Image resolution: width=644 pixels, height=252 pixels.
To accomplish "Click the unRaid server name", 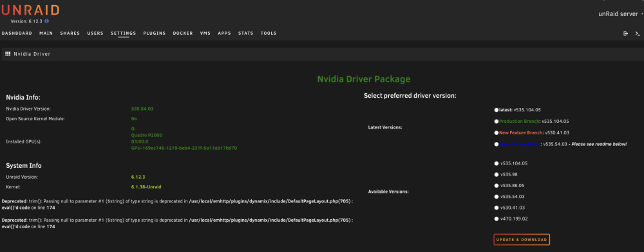I will [x=618, y=14].
